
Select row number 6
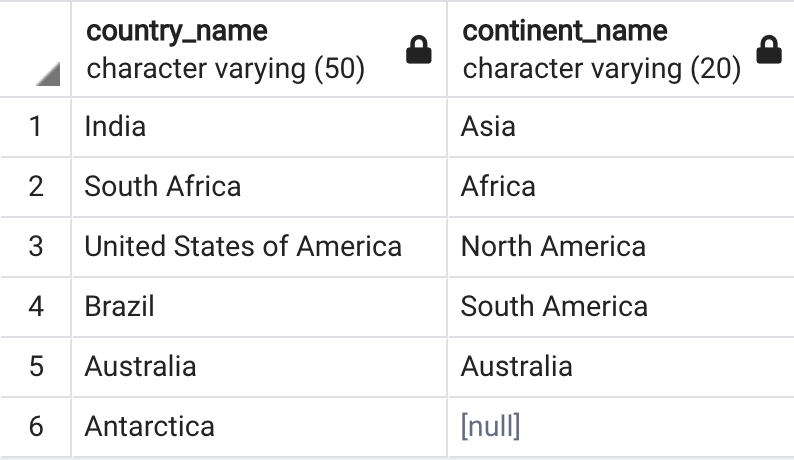[x=35, y=427]
